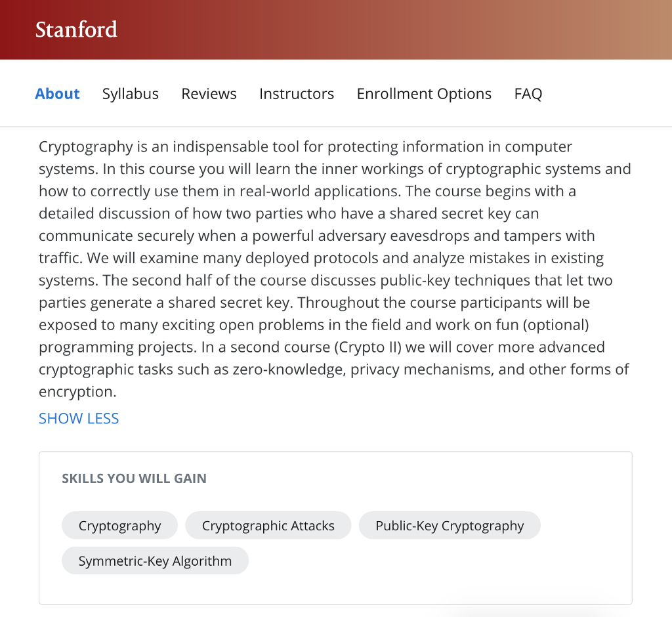
Task: Select the Instructors tab
Action: pos(297,94)
